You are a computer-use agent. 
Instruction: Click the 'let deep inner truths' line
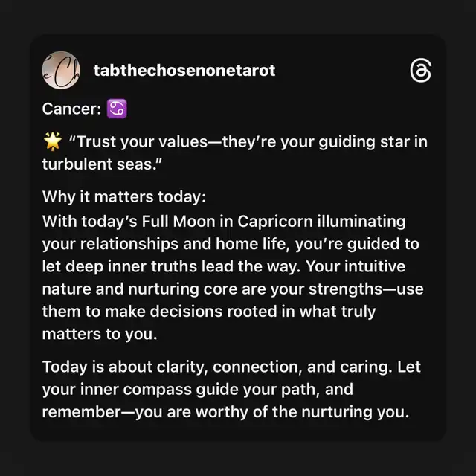point(224,266)
